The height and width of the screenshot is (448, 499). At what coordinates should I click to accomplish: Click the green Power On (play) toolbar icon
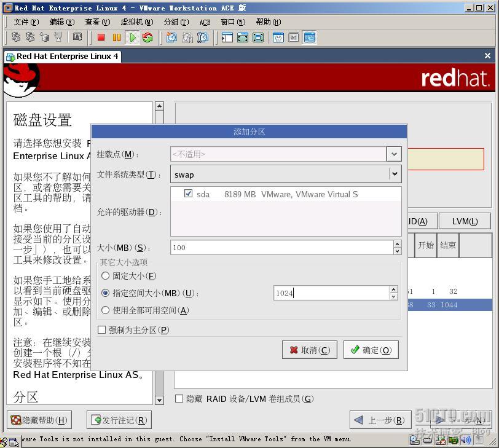pyautogui.click(x=132, y=37)
